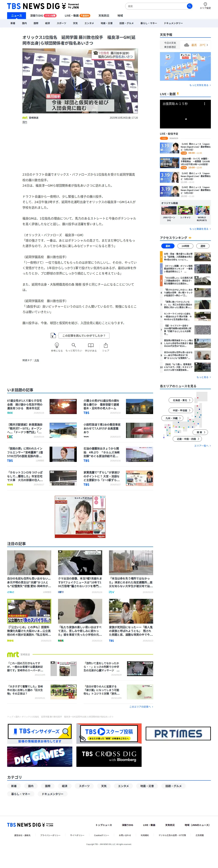Click the TBS NEWS DIG header logo
This screenshot has width=218, height=868.
[43, 6]
